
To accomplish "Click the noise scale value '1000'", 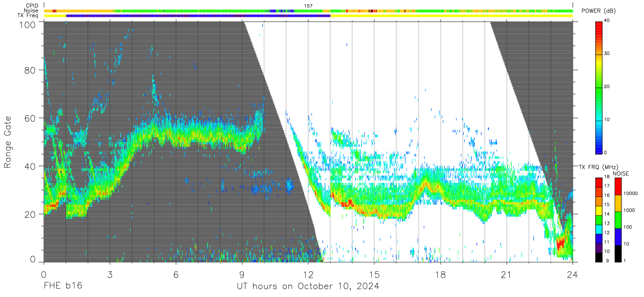I will [x=630, y=210].
